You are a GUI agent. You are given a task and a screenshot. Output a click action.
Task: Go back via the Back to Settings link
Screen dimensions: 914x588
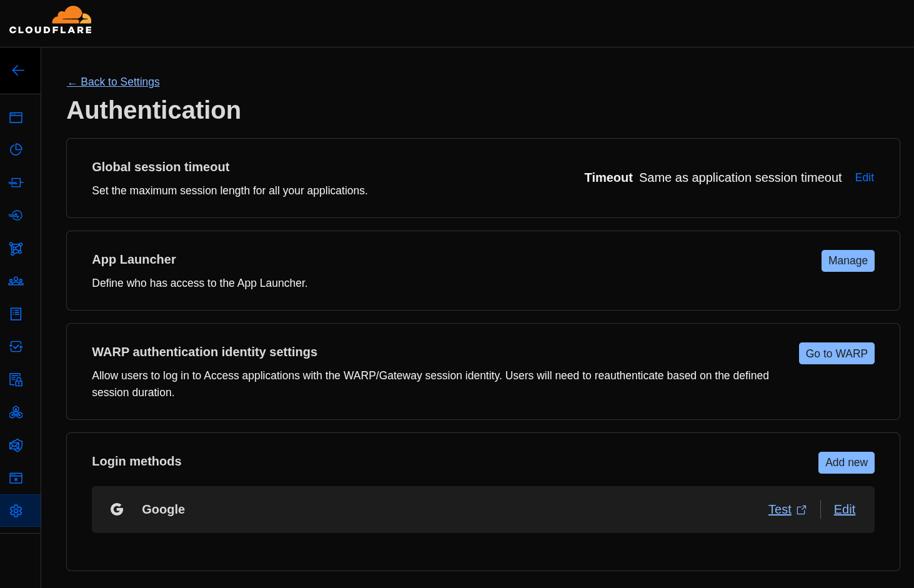coord(113,82)
